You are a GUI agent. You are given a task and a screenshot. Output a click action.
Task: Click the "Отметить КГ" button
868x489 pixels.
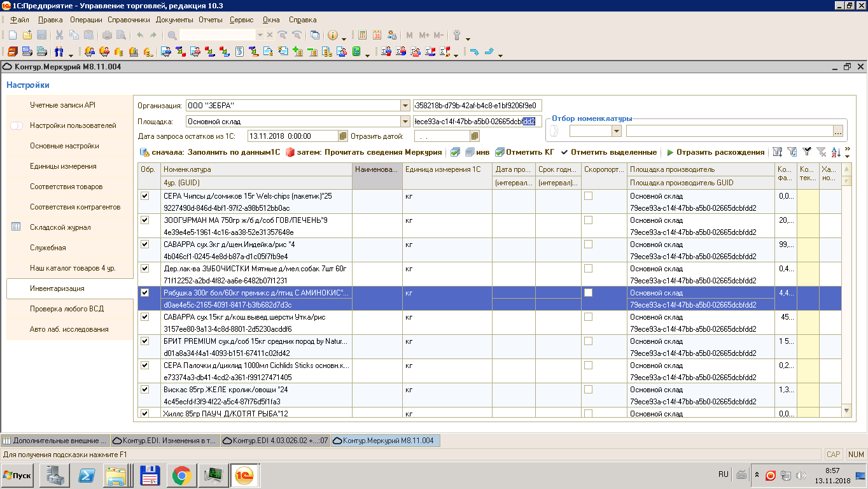coord(525,152)
